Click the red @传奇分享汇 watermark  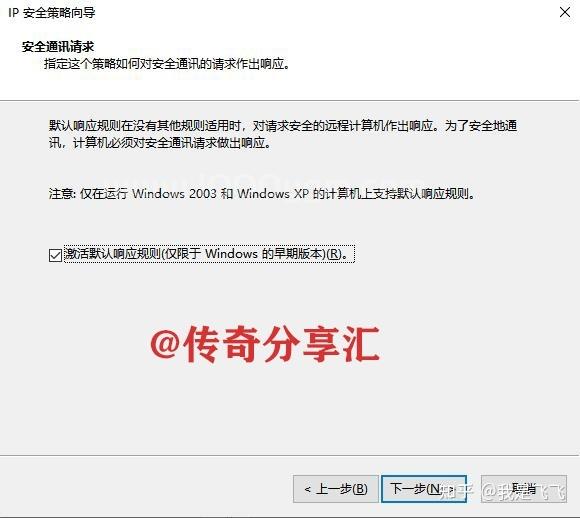(x=265, y=344)
